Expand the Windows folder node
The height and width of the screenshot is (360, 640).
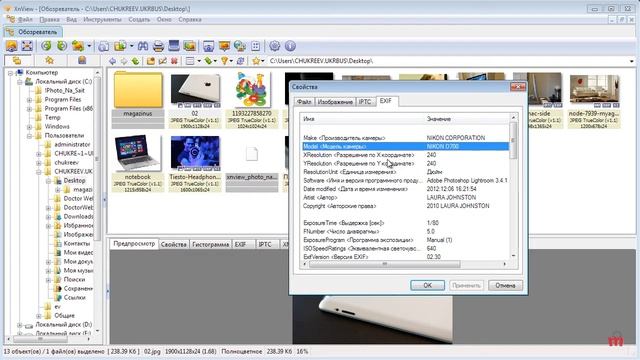click(29, 127)
